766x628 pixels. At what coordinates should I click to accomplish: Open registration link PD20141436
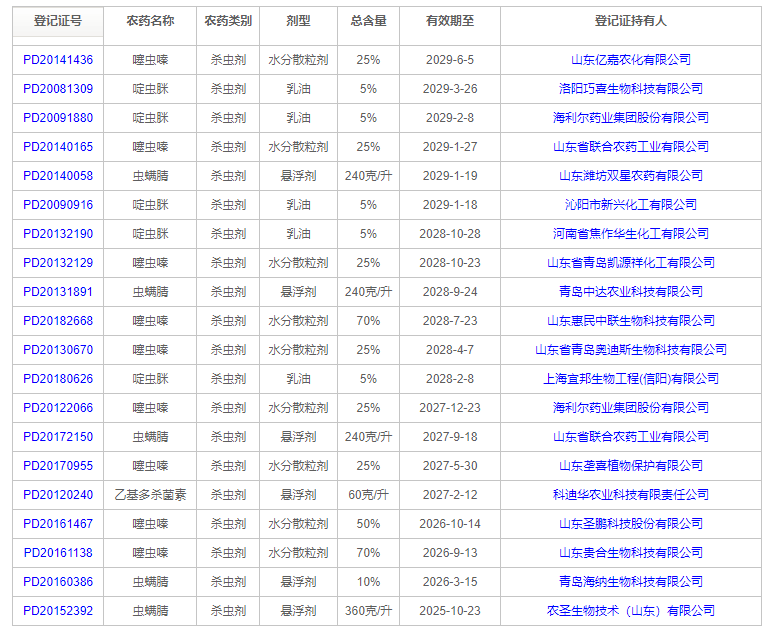(x=58, y=60)
